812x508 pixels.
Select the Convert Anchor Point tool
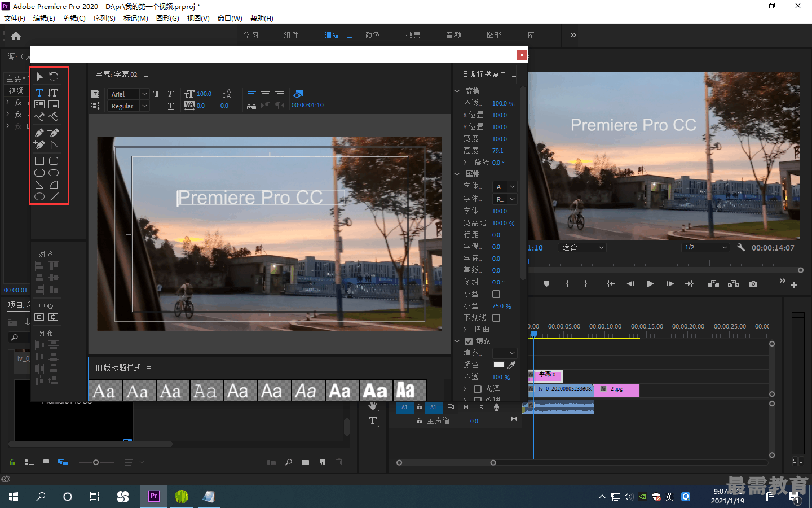click(54, 144)
